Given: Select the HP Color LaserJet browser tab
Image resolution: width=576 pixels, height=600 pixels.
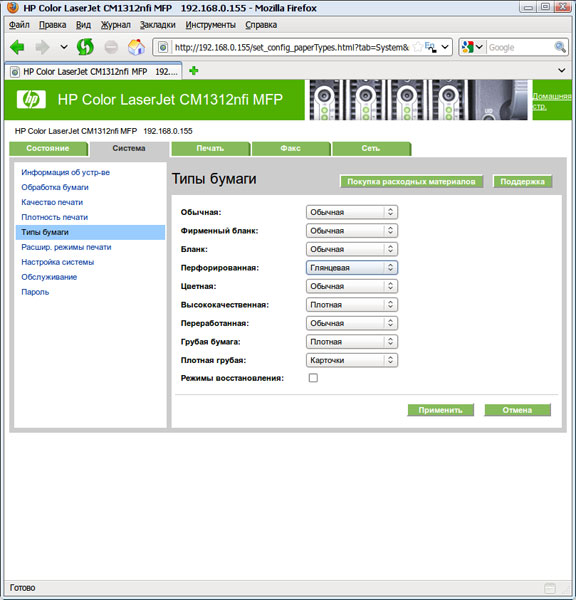Looking at the screenshot, I should (93, 72).
